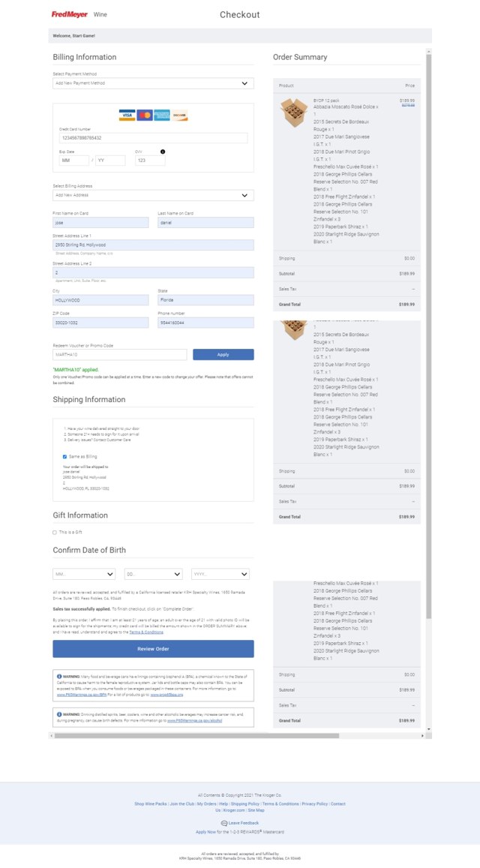Click the CVV input field
This screenshot has height=868, width=480.
pos(150,161)
